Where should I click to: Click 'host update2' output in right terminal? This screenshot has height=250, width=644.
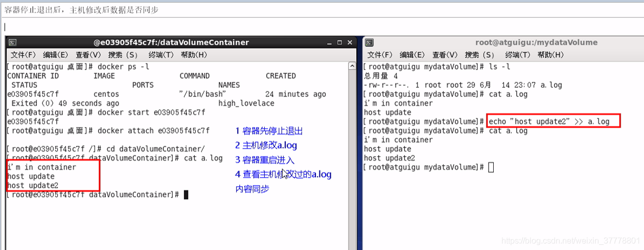pyautogui.click(x=389, y=158)
